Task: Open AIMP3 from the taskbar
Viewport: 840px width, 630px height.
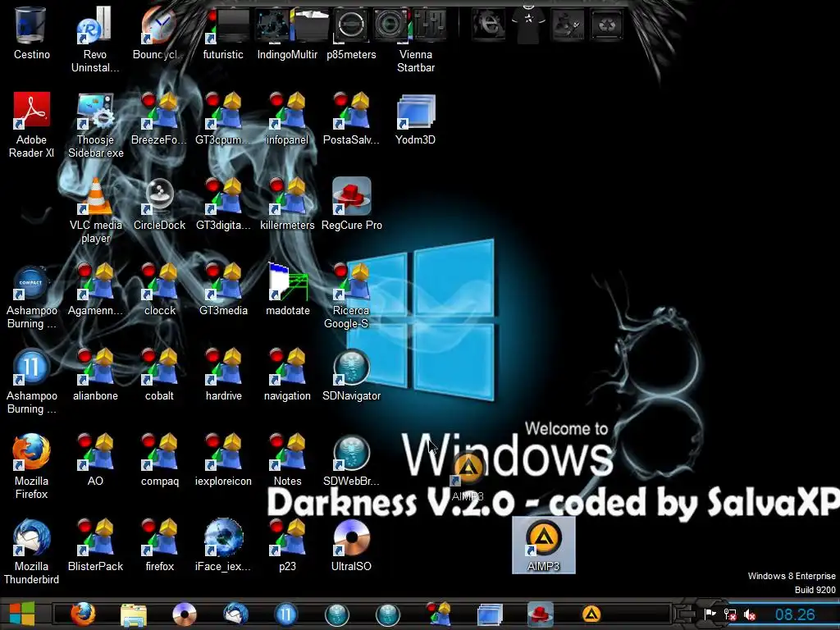Action: pos(591,614)
